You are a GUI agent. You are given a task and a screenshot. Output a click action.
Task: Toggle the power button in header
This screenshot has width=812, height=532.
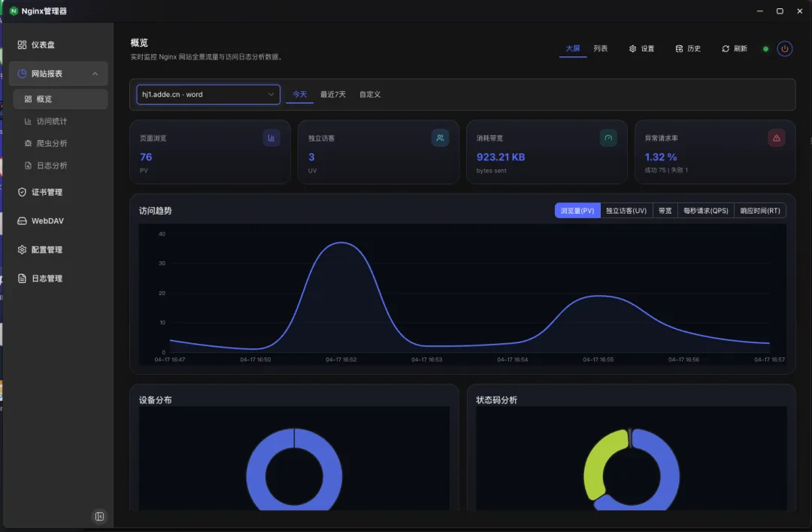point(784,49)
